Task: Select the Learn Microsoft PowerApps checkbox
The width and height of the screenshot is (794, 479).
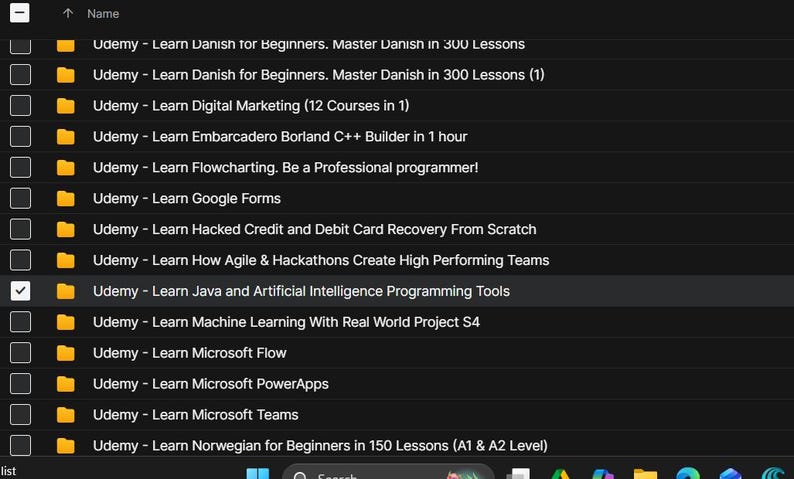Action: [20, 384]
